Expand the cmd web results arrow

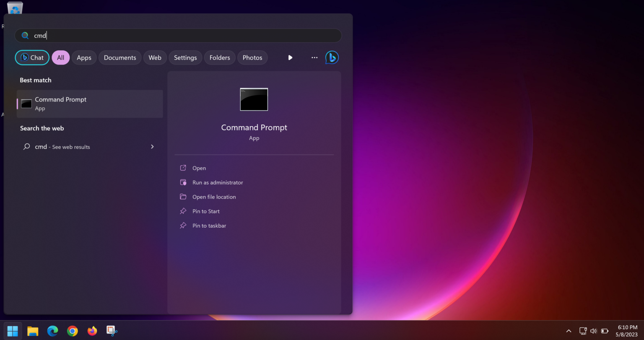pos(152,147)
